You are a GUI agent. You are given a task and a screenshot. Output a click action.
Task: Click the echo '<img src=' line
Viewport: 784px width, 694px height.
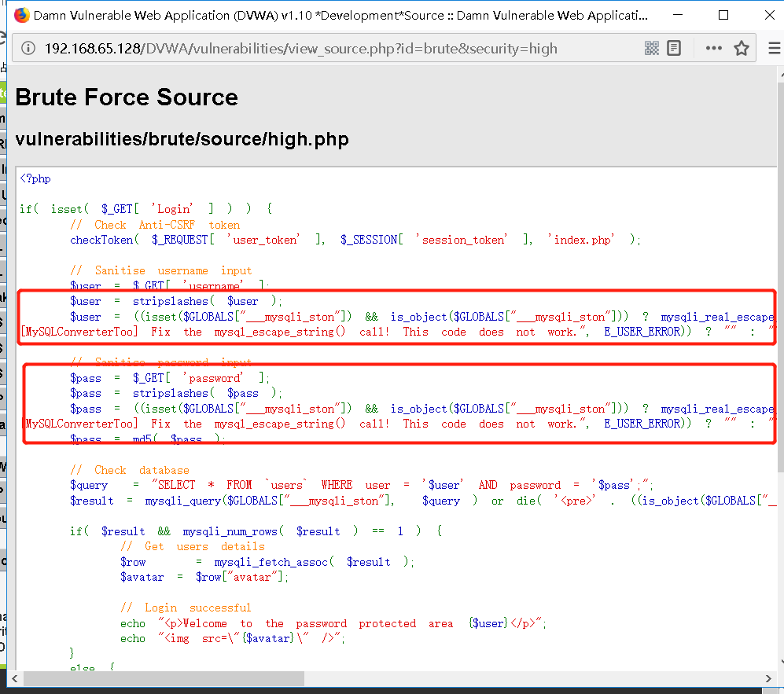233,638
